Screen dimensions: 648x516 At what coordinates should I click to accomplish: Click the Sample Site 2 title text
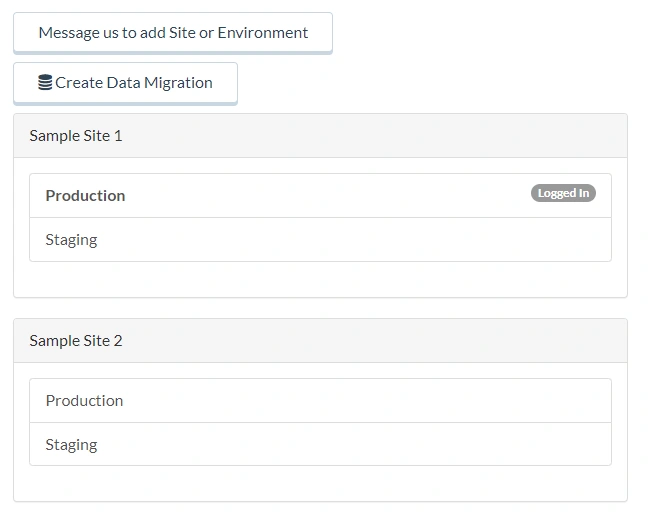[x=76, y=341]
